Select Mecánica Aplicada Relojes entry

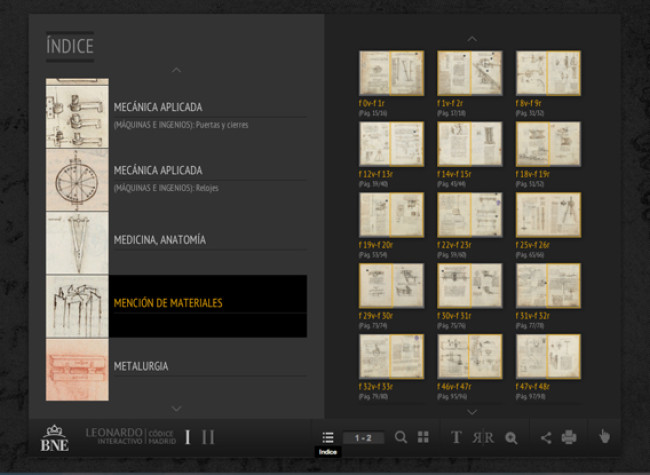point(210,180)
